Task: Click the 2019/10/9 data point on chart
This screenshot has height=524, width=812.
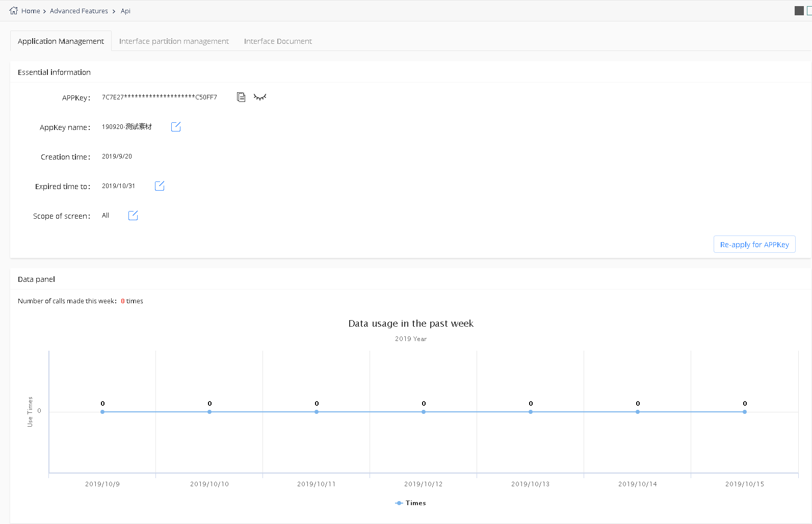Action: point(102,412)
